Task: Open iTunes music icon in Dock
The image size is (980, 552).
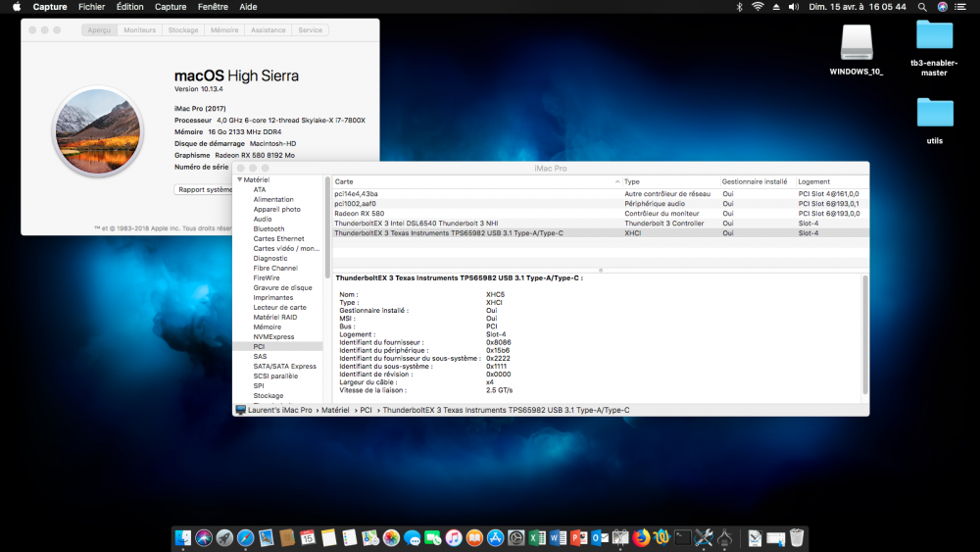Action: point(454,537)
